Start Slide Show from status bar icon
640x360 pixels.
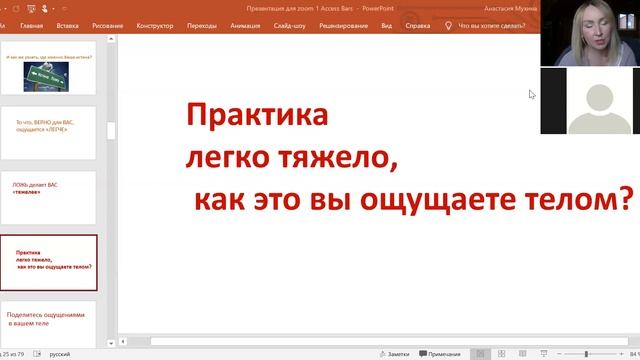pyautogui.click(x=544, y=354)
